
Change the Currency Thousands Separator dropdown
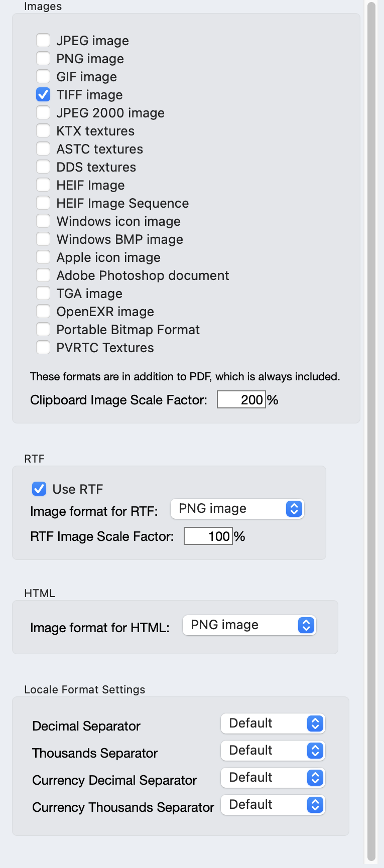point(273,805)
